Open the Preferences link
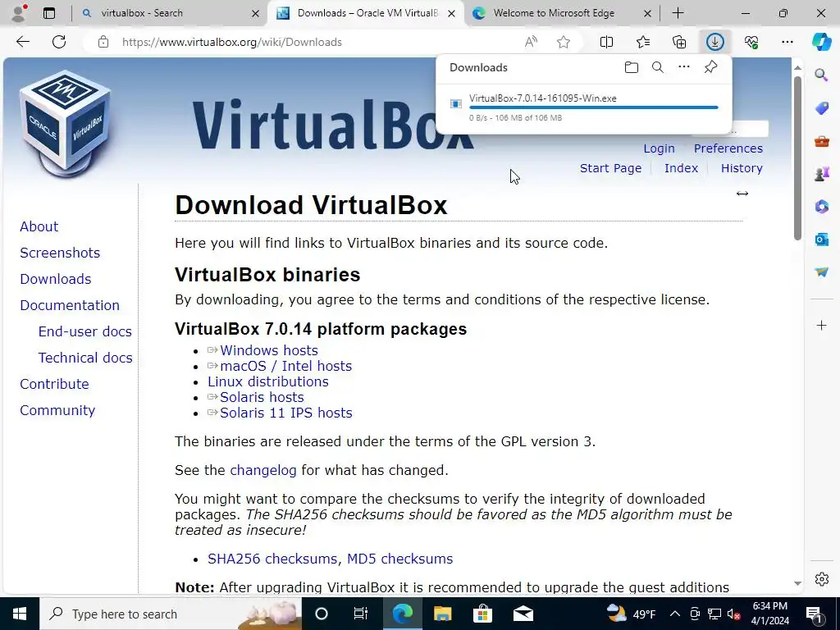This screenshot has height=630, width=840. [x=728, y=148]
